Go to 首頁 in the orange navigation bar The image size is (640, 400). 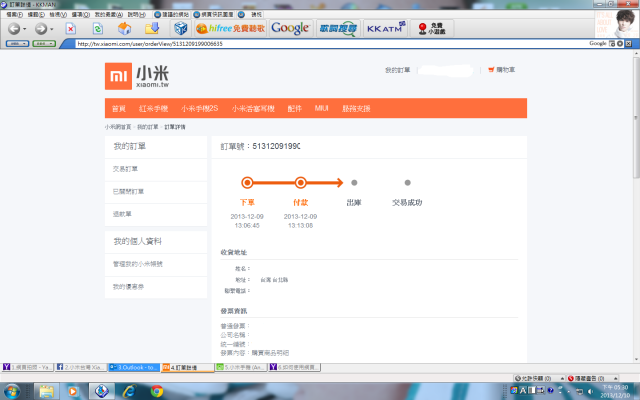click(119, 109)
